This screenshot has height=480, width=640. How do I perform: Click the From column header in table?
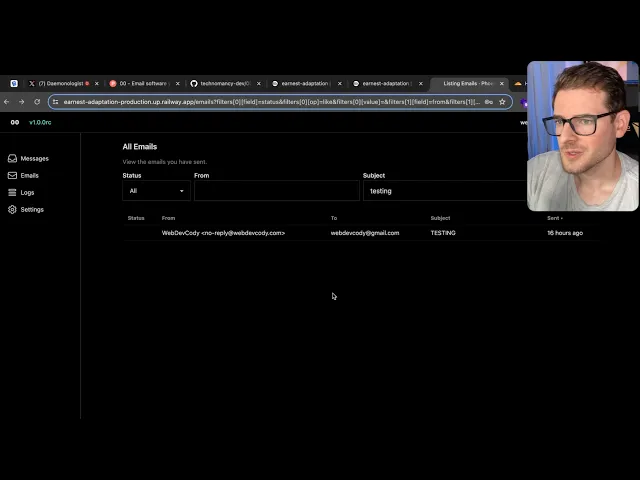click(168, 218)
